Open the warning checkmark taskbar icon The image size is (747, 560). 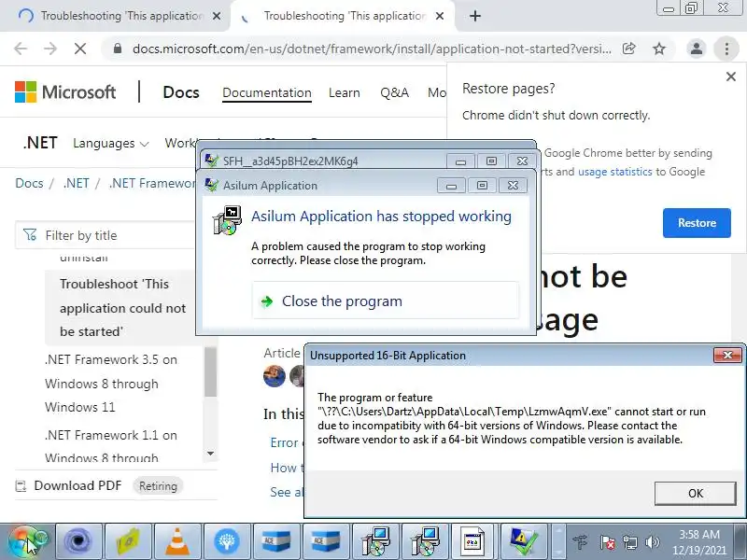[x=524, y=542]
